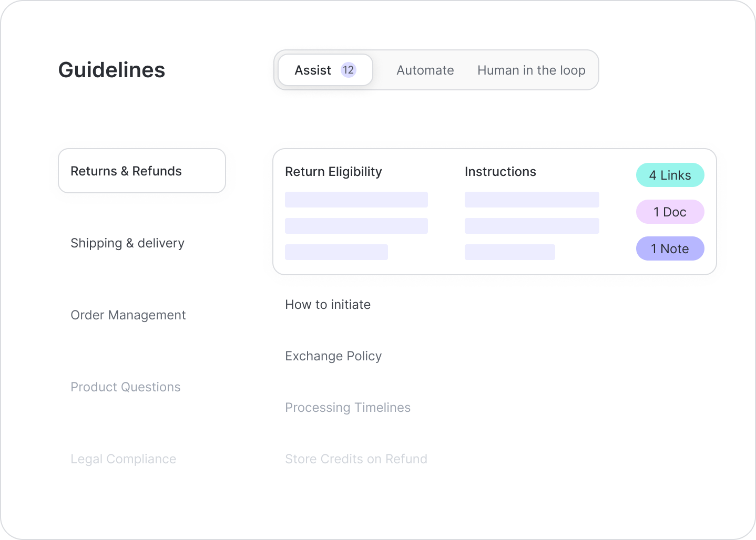The width and height of the screenshot is (756, 540).
Task: Select the Assist tab
Action: point(313,70)
